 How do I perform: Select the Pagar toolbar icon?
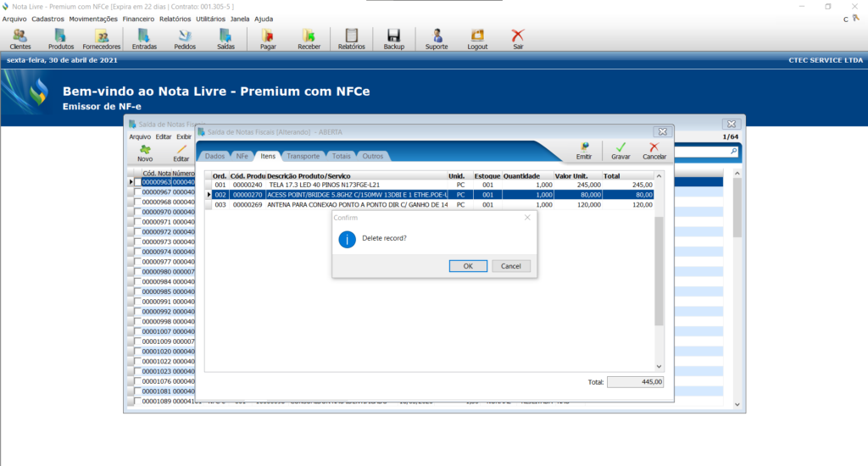(268, 39)
